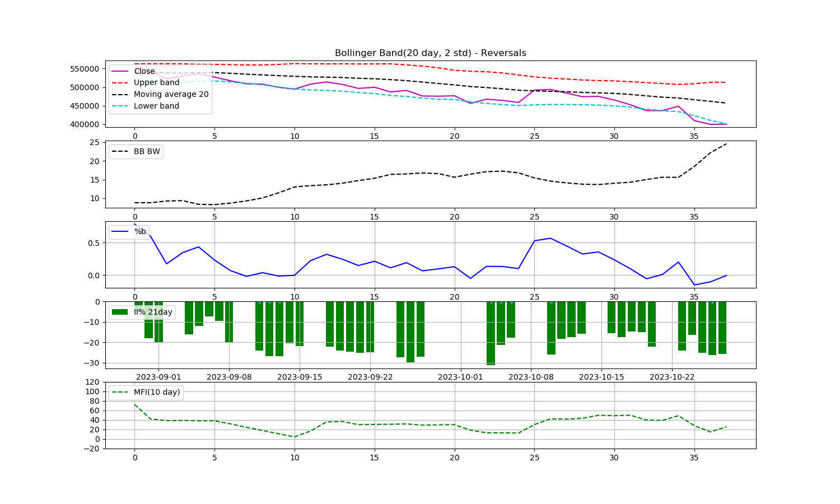Click the date label 2023-09-01
Screen dimensions: 840x504
click(x=158, y=377)
